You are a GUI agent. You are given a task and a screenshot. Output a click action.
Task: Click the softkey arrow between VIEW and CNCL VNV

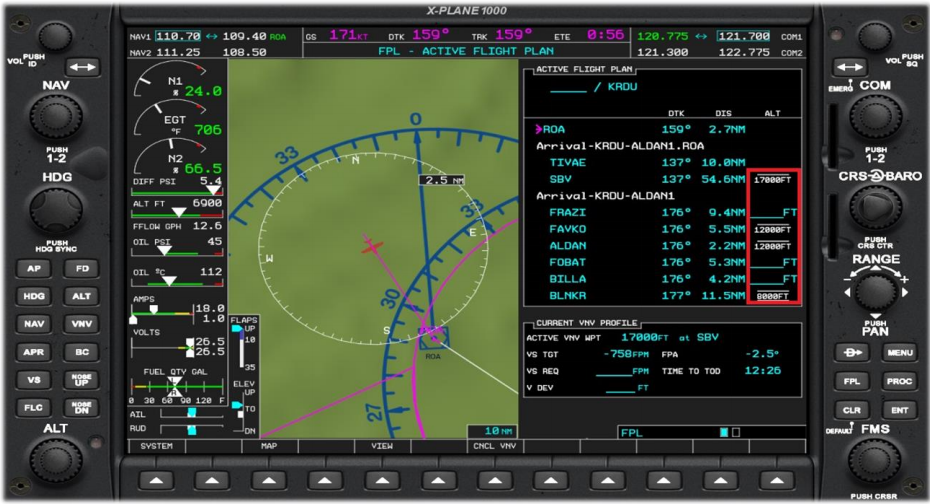pos(438,480)
